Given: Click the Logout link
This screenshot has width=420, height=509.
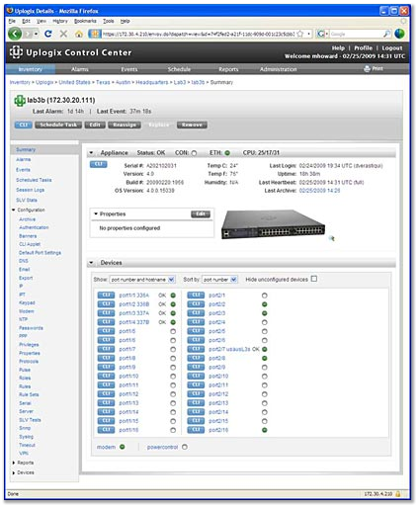Looking at the screenshot, I should point(392,48).
